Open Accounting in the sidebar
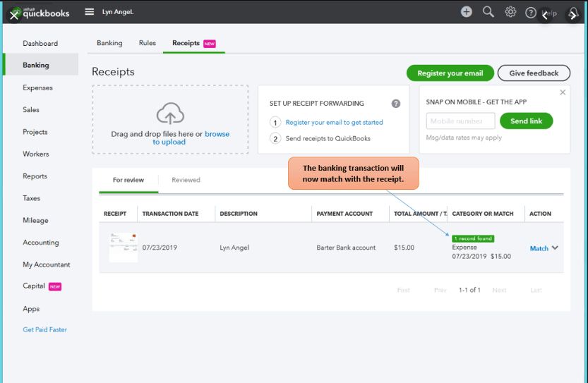 click(x=40, y=243)
